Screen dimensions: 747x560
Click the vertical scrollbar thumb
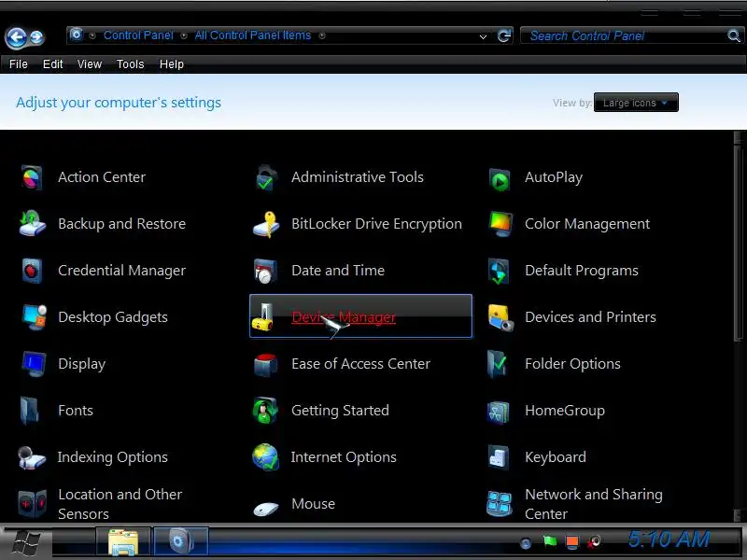pyautogui.click(x=739, y=243)
